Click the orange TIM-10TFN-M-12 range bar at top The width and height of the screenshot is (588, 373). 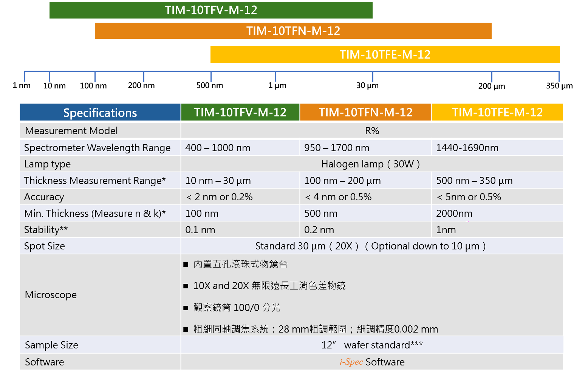coord(293,31)
